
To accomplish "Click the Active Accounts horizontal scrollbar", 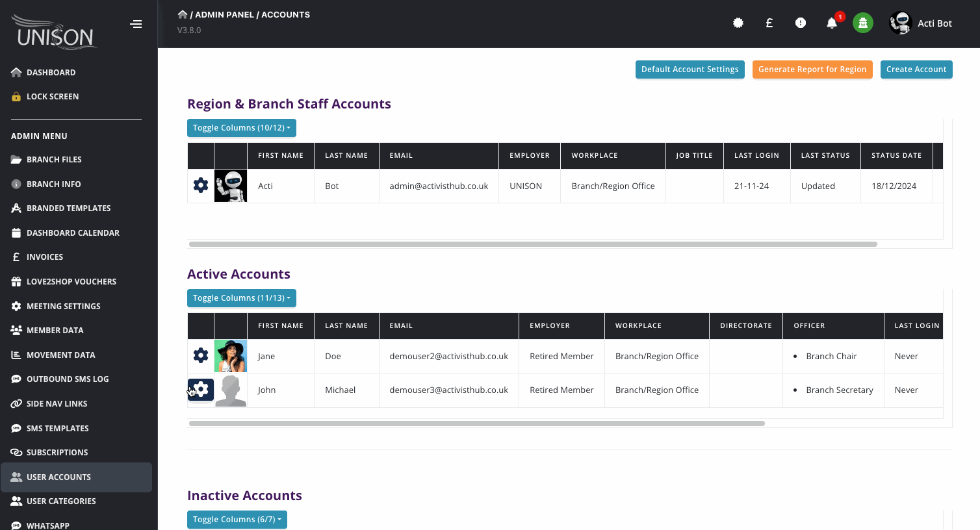I will coord(476,423).
